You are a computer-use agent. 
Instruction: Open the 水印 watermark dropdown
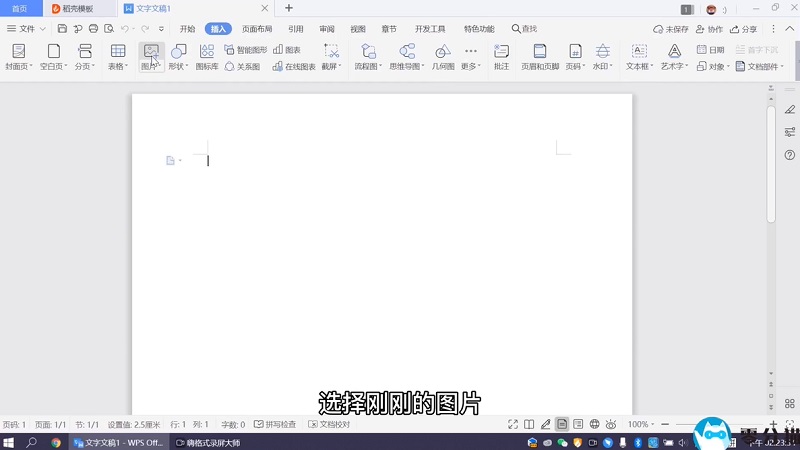pos(602,66)
